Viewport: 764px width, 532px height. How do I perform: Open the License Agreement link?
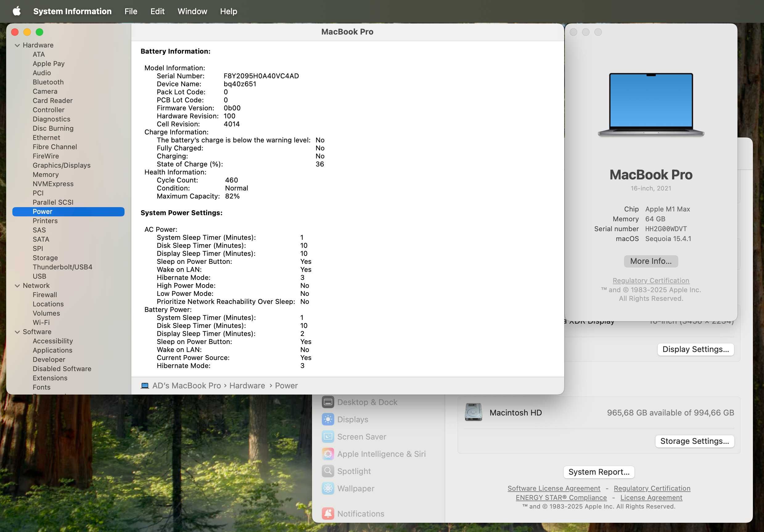pyautogui.click(x=651, y=497)
